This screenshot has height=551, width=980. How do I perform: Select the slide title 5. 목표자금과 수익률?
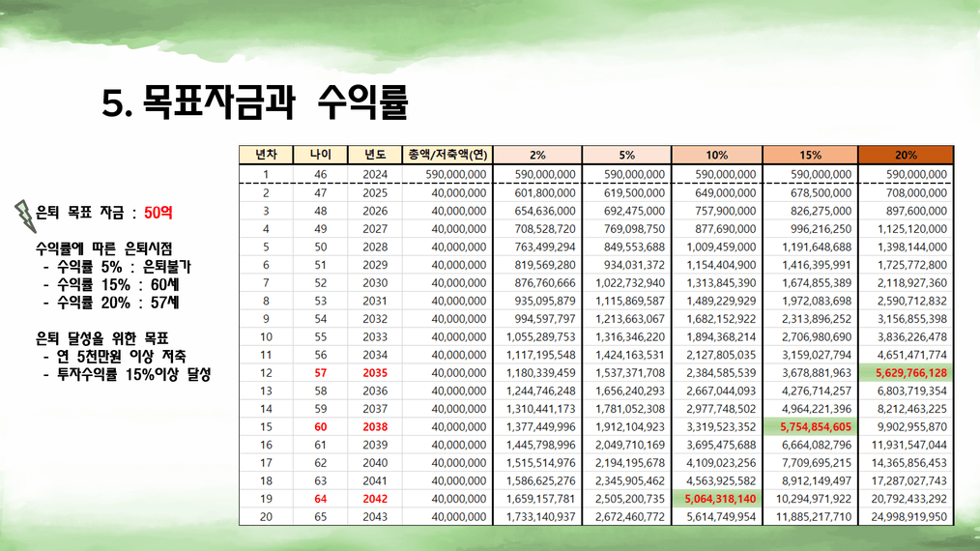tap(255, 101)
